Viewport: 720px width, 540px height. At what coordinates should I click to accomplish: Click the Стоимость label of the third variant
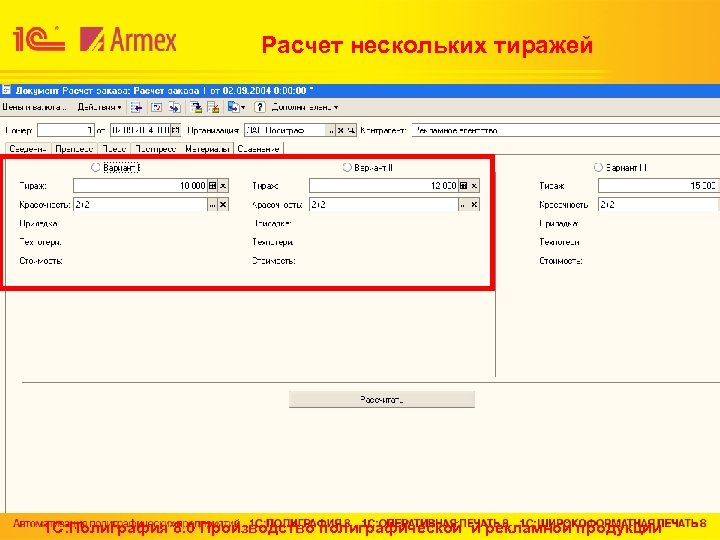[x=561, y=261]
